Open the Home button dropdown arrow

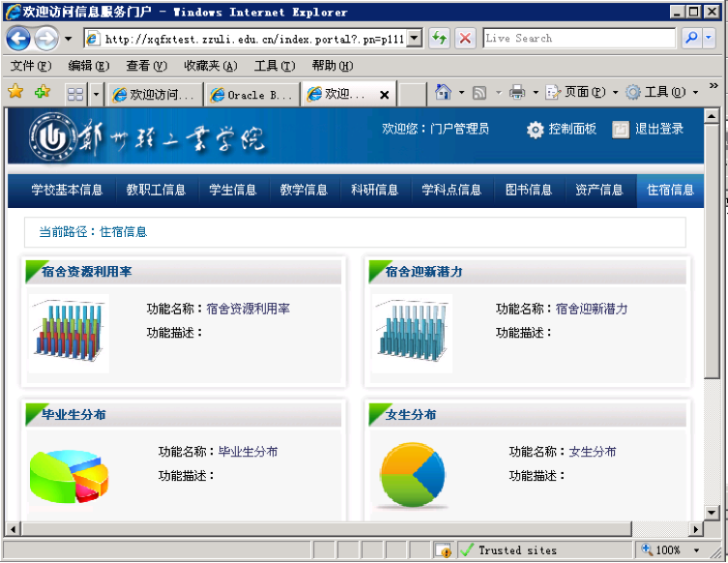click(x=461, y=93)
